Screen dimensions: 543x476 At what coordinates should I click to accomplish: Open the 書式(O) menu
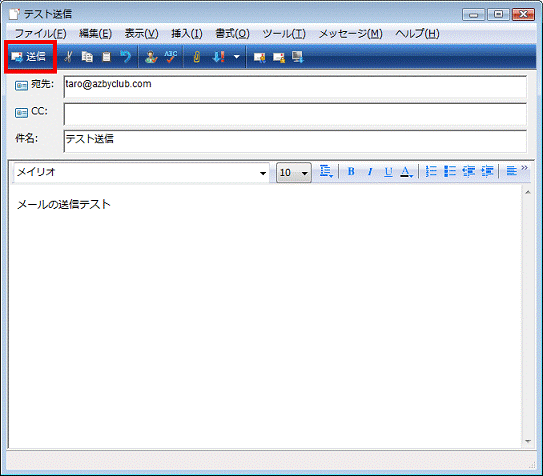point(232,34)
